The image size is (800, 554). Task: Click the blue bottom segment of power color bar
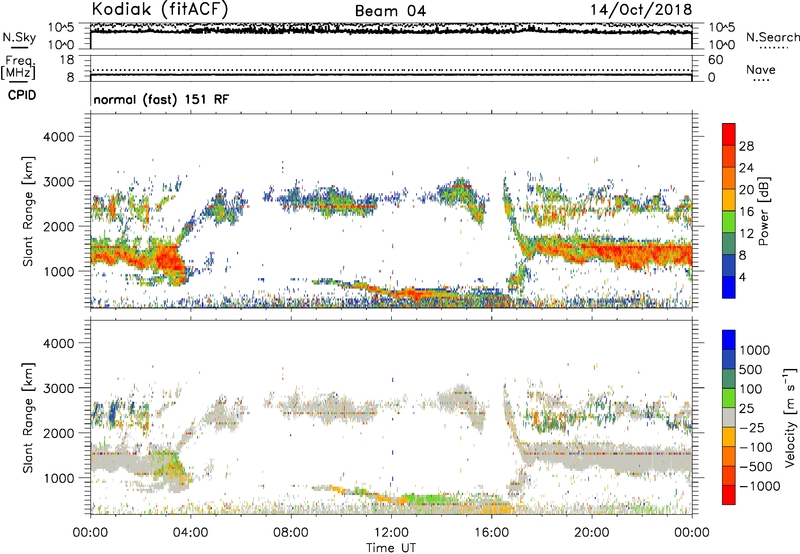[729, 287]
